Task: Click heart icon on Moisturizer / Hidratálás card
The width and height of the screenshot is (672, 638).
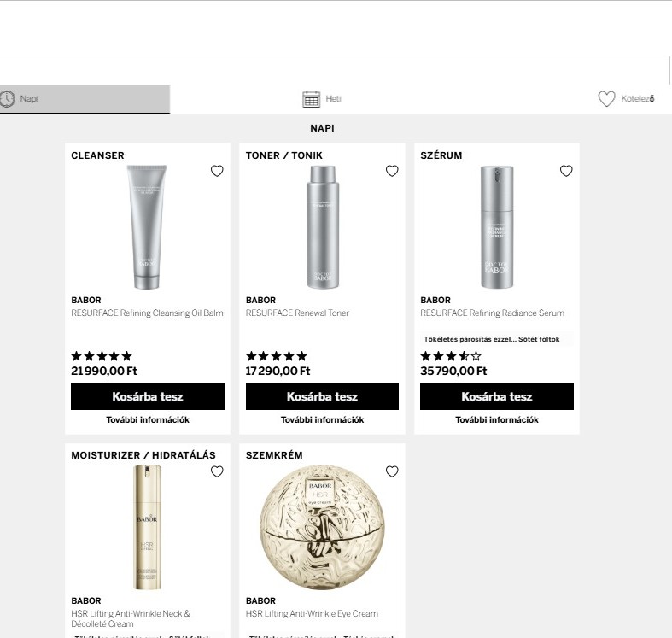Action: [217, 471]
